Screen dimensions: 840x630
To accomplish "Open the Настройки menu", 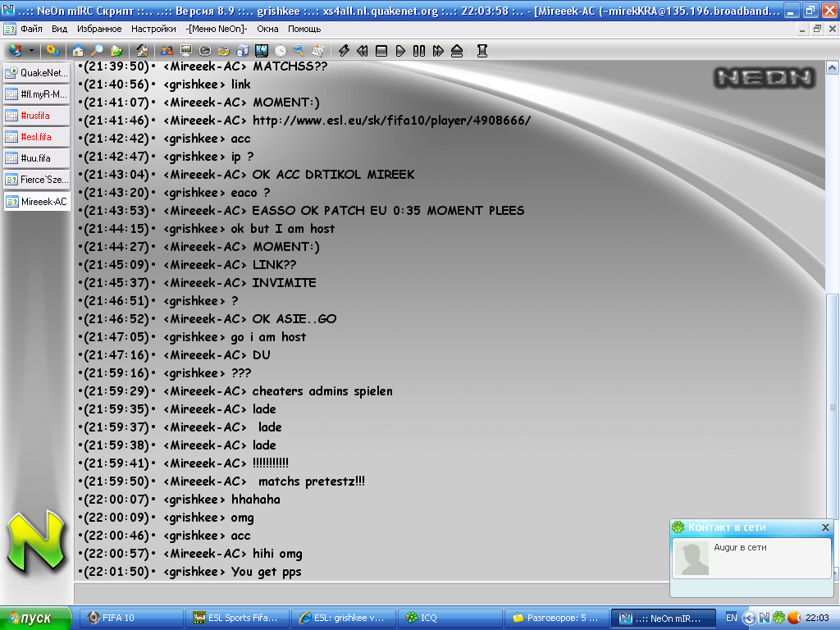I will point(153,29).
